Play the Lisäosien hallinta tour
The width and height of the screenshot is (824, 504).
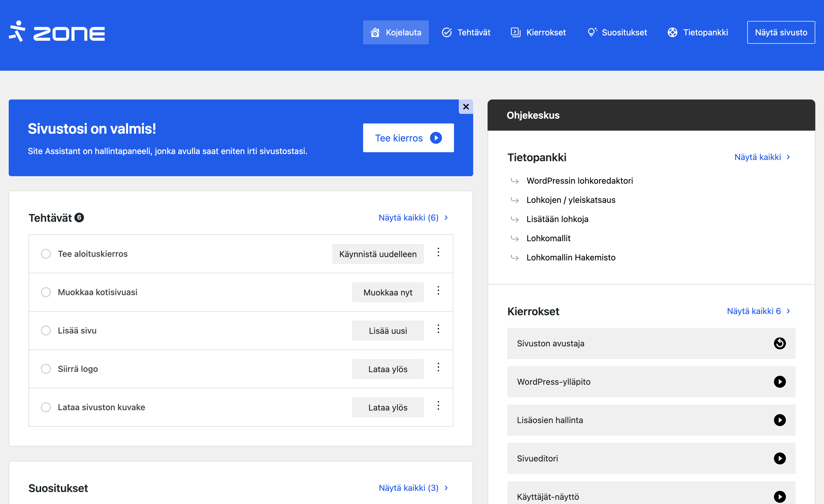pos(779,420)
